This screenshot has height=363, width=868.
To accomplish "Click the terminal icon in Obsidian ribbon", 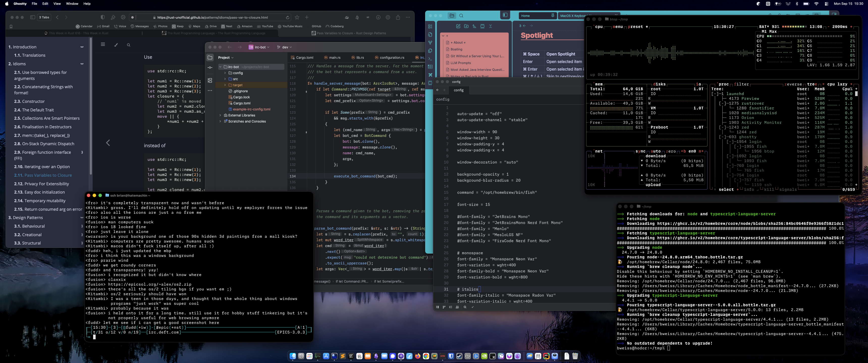I will (430, 59).
